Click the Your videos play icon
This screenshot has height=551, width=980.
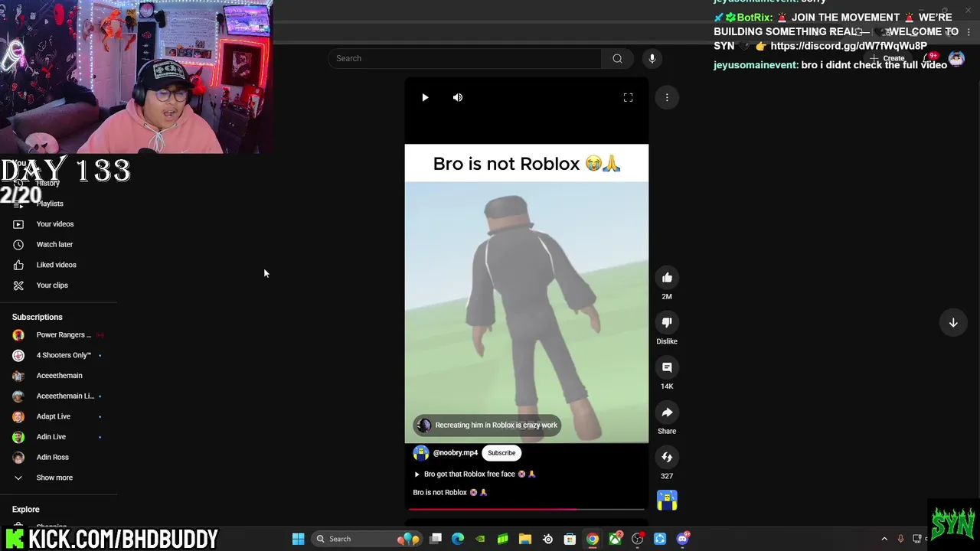18,224
